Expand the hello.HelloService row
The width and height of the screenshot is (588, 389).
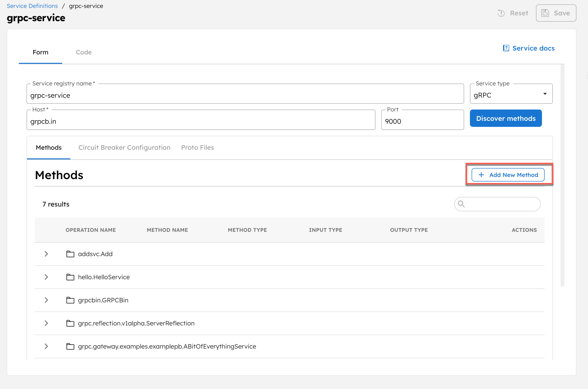click(46, 277)
